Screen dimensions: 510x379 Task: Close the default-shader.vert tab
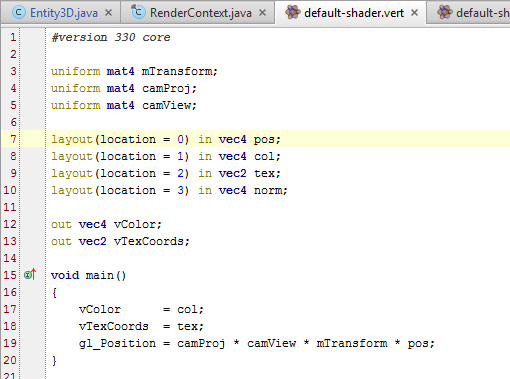click(414, 13)
